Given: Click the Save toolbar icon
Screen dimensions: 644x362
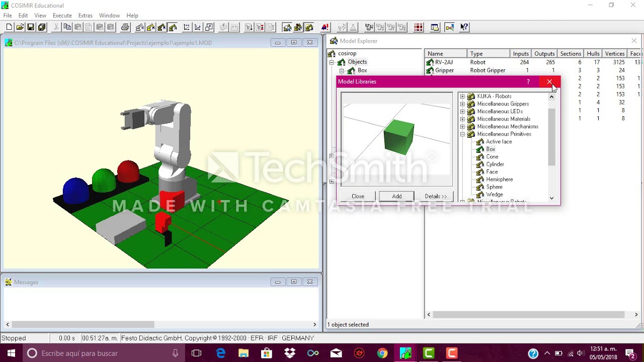Looking at the screenshot, I should click(x=31, y=27).
